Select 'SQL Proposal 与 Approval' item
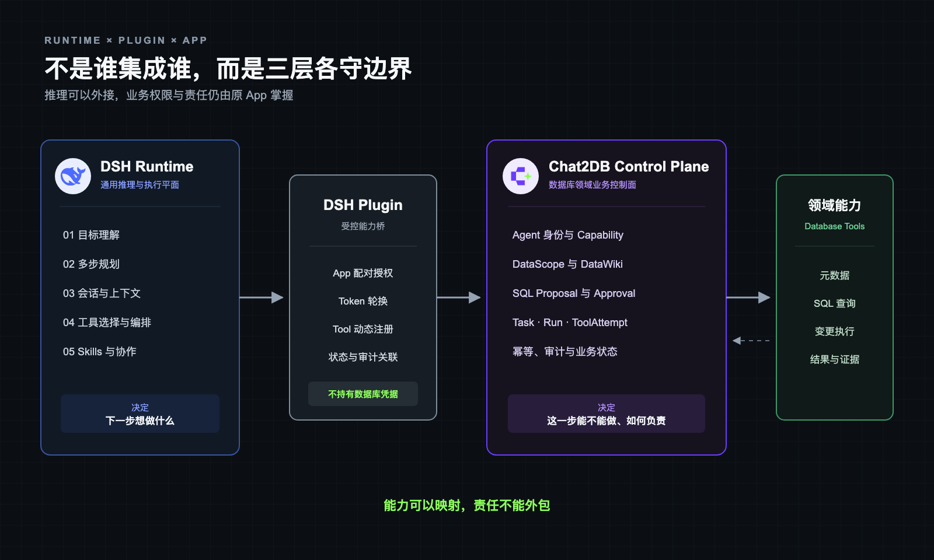The width and height of the screenshot is (934, 560). (x=574, y=293)
